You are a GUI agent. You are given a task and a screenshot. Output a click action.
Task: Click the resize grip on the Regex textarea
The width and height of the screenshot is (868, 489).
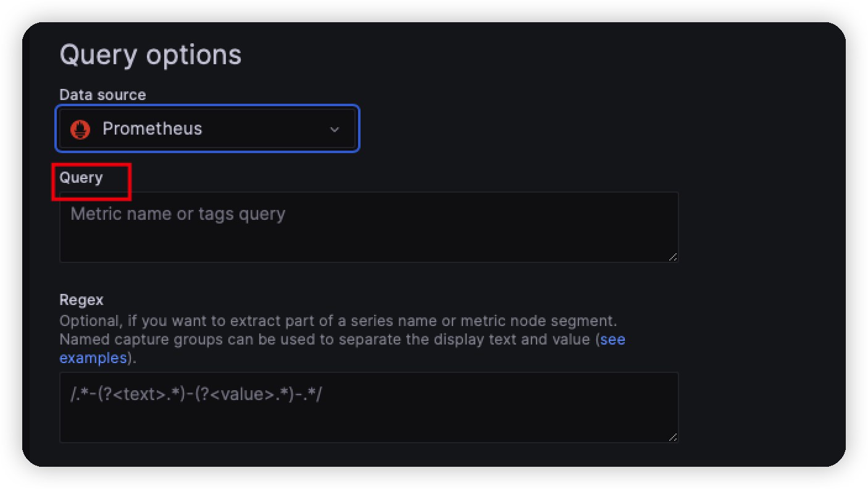tap(674, 438)
